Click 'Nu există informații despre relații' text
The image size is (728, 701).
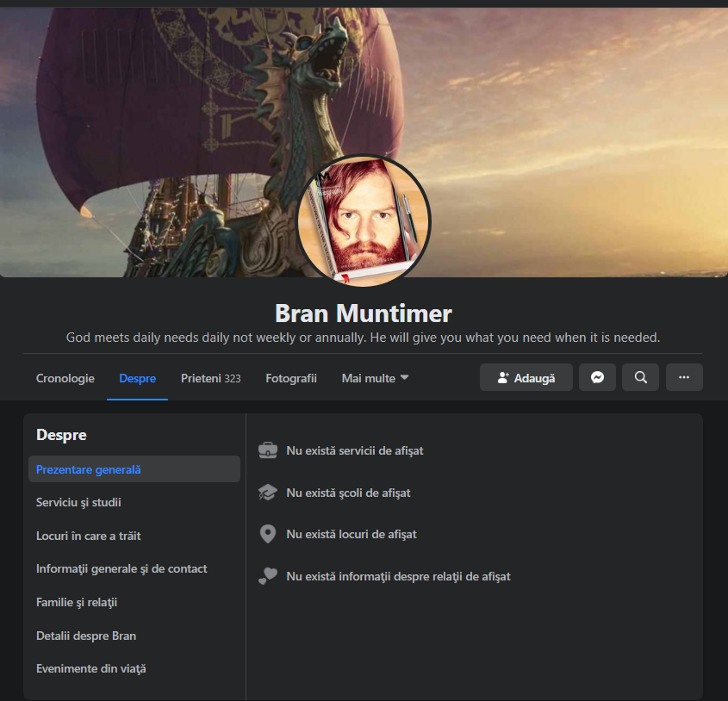pyautogui.click(x=398, y=577)
